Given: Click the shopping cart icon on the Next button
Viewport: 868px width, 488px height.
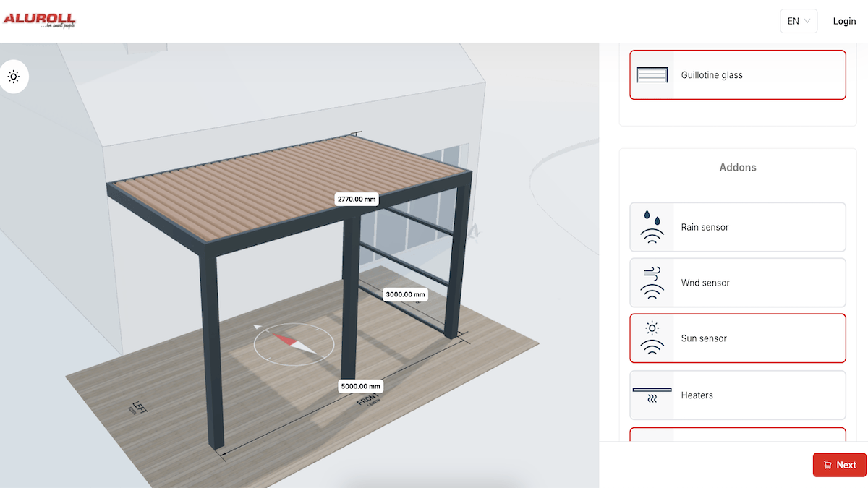Looking at the screenshot, I should pos(827,465).
